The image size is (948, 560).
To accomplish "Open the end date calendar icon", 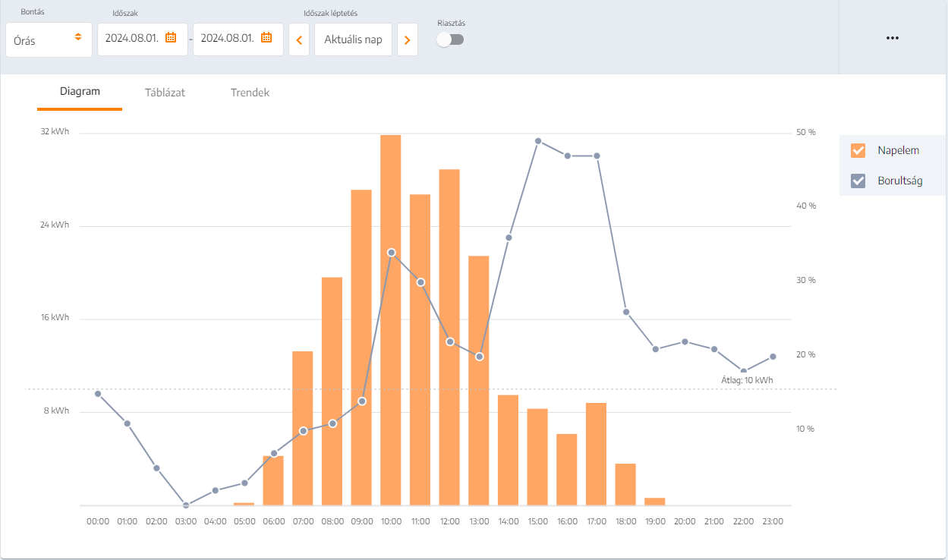I will (266, 38).
